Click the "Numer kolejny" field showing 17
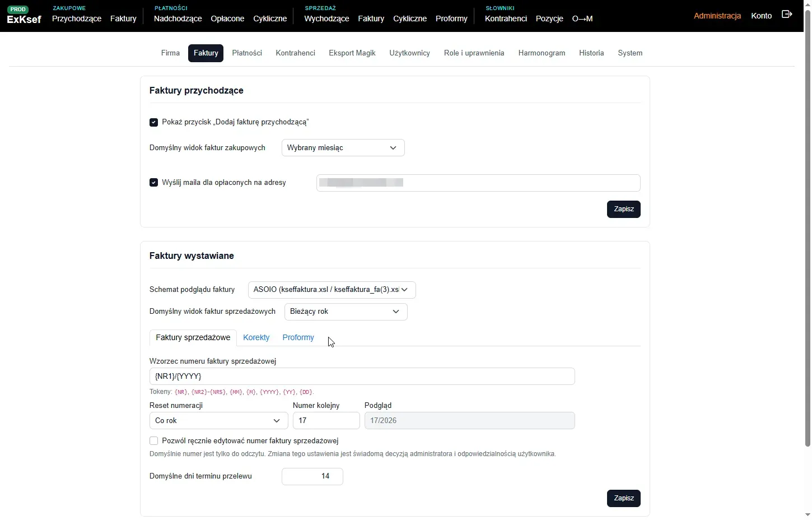 coord(326,421)
